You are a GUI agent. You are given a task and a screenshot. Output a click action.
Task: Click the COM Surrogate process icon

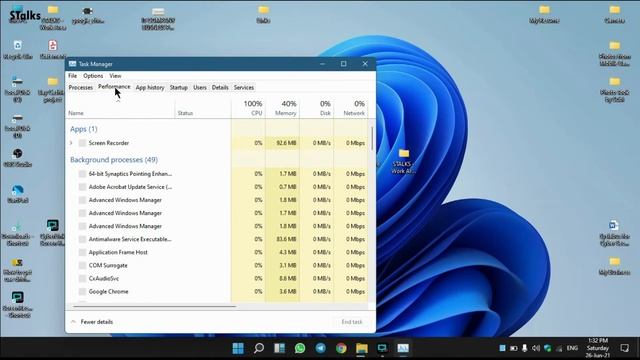tap(82, 265)
